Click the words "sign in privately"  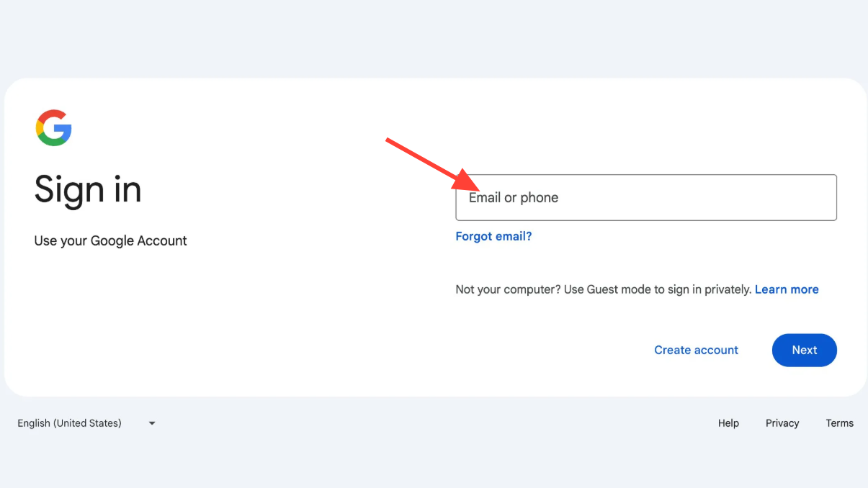708,289
